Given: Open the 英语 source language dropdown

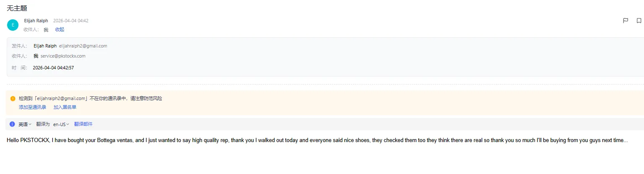Looking at the screenshot, I should coord(25,124).
